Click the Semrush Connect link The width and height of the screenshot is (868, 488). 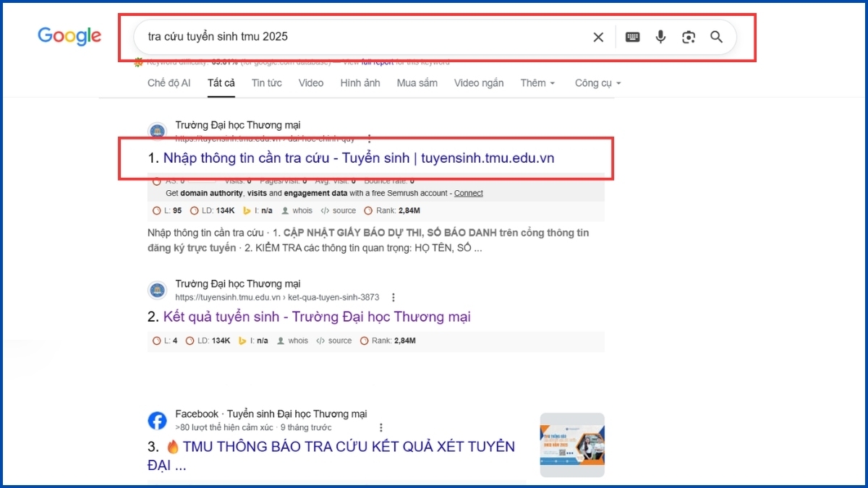click(469, 193)
